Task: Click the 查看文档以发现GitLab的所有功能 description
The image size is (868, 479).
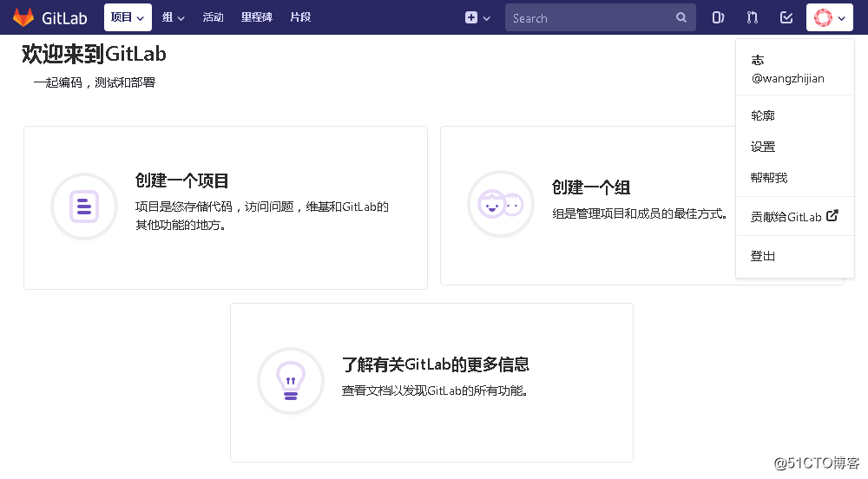Action: [x=435, y=391]
